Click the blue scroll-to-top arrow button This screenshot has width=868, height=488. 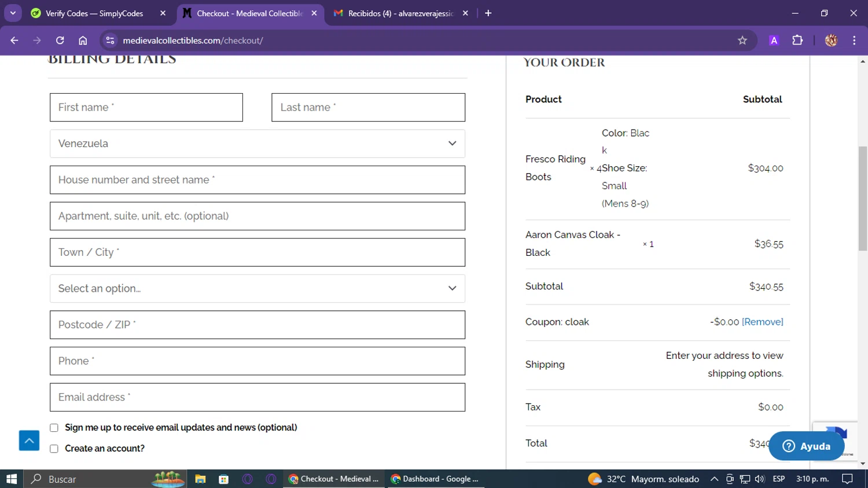click(x=29, y=441)
